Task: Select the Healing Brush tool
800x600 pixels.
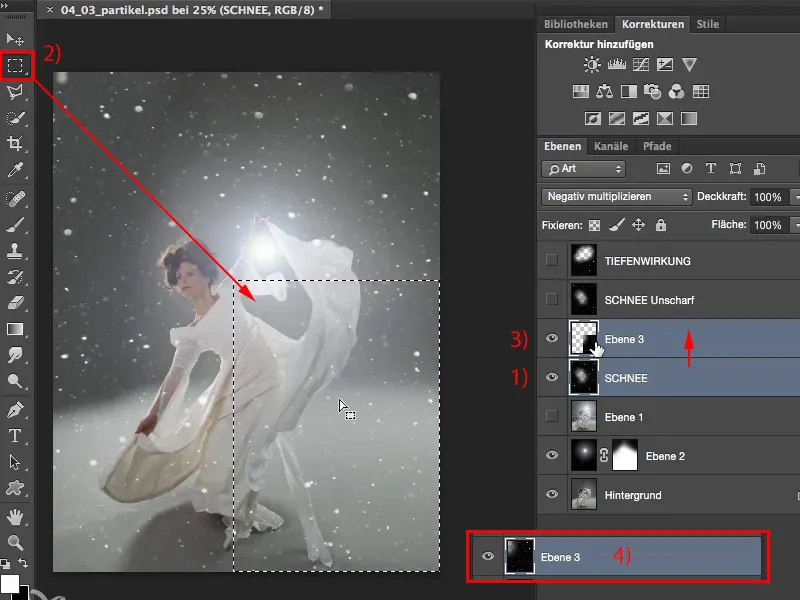Action: coord(15,198)
